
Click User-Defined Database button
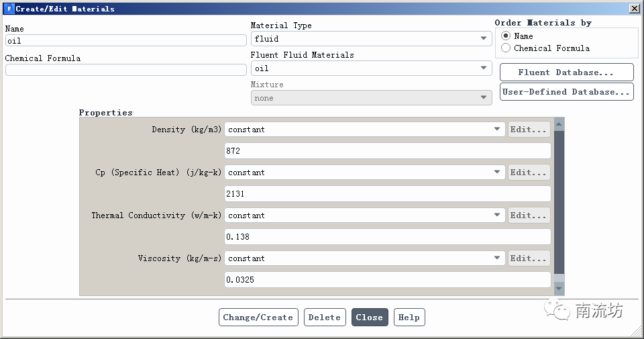tap(566, 92)
